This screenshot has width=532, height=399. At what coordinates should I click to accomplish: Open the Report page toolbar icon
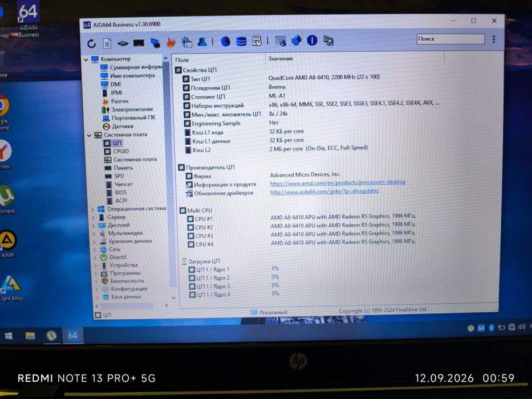pos(107,43)
